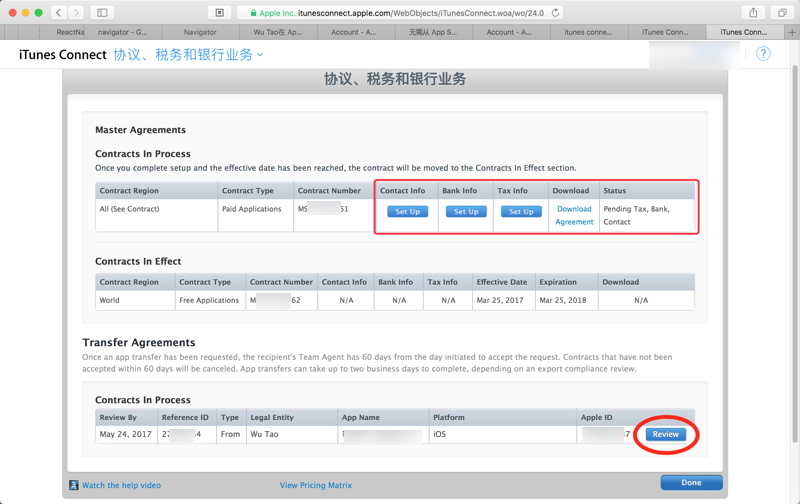The height and width of the screenshot is (504, 800).
Task: Switch to the Wu Tao在 Ap... tab
Action: (278, 32)
